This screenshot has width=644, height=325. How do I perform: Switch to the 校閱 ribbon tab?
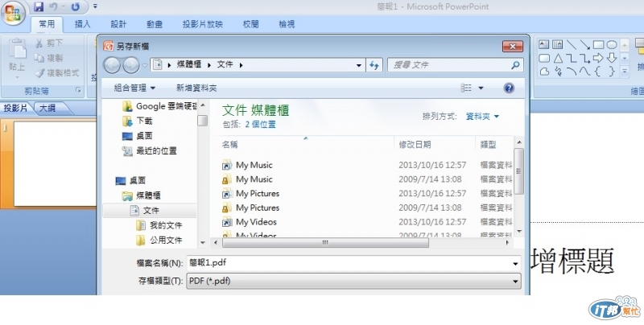(x=250, y=24)
